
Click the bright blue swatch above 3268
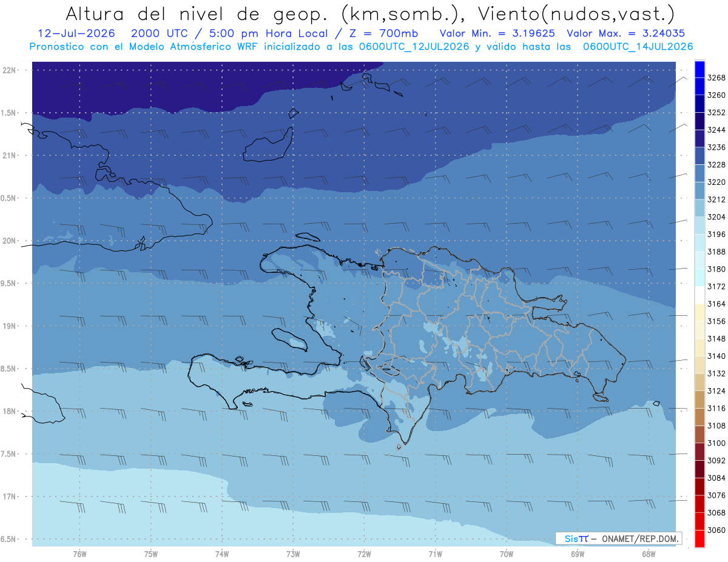click(699, 69)
